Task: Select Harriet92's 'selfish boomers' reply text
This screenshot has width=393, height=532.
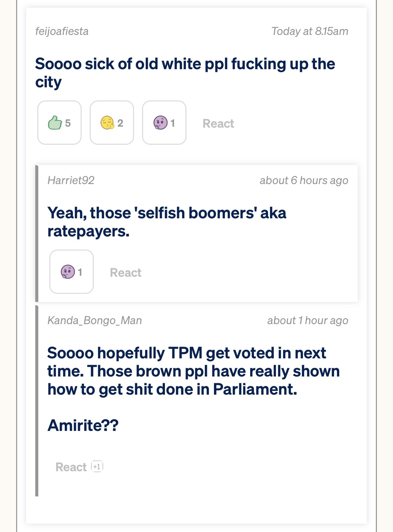Action: click(x=167, y=222)
